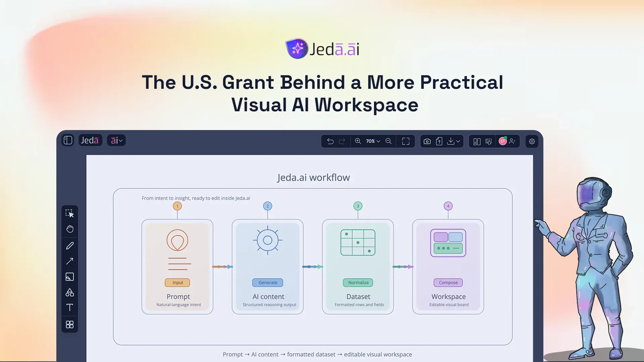Undo the last action
This screenshot has height=362, width=644.
click(x=330, y=141)
